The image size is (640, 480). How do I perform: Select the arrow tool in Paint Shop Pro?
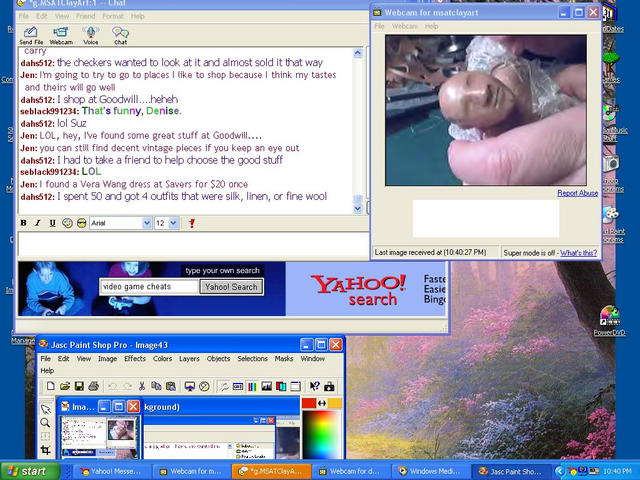[45, 409]
